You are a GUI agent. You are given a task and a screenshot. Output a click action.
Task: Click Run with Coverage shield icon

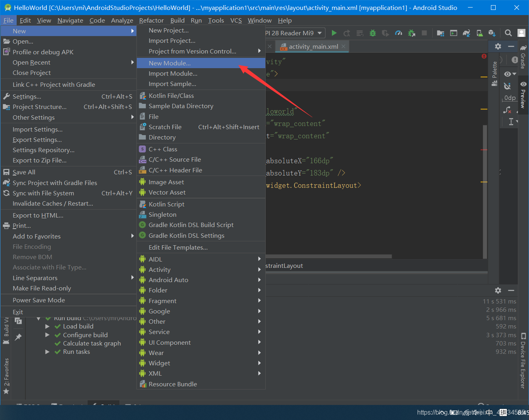(385, 33)
